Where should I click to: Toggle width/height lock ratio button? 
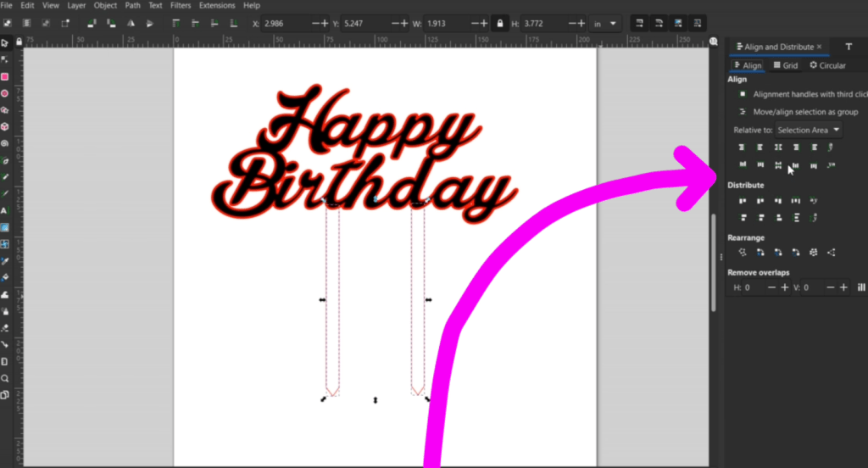point(501,24)
